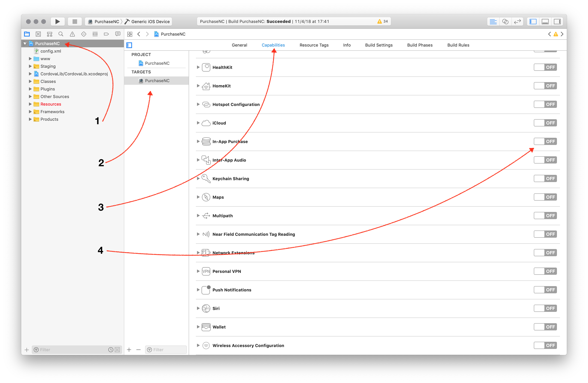Enable the Maps capability switch

click(x=545, y=197)
